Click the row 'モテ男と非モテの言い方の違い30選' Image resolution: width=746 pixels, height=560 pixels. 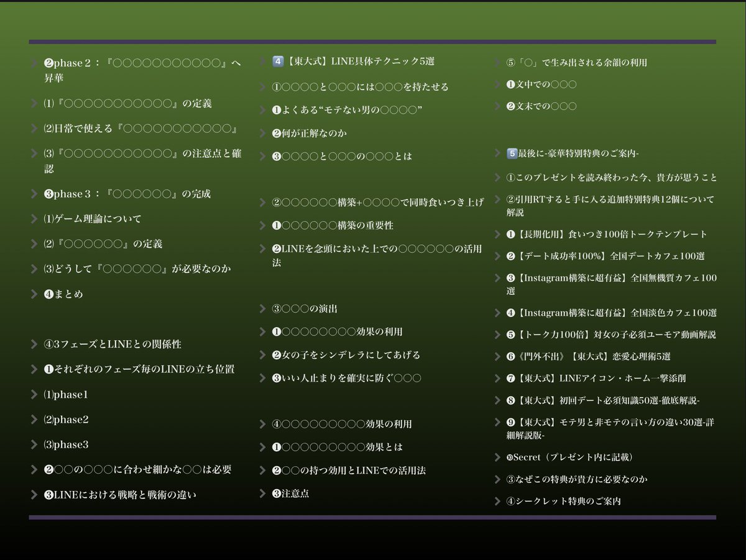point(610,428)
